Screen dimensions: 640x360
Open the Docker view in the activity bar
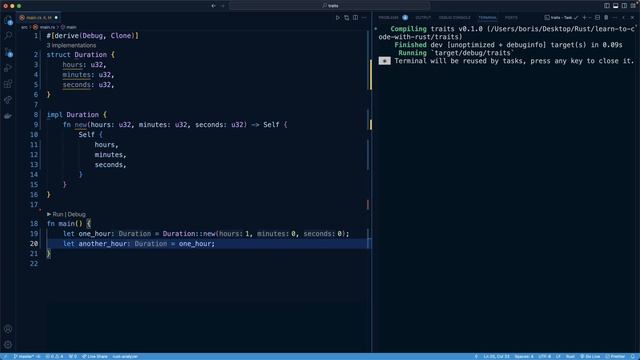pyautogui.click(x=8, y=116)
